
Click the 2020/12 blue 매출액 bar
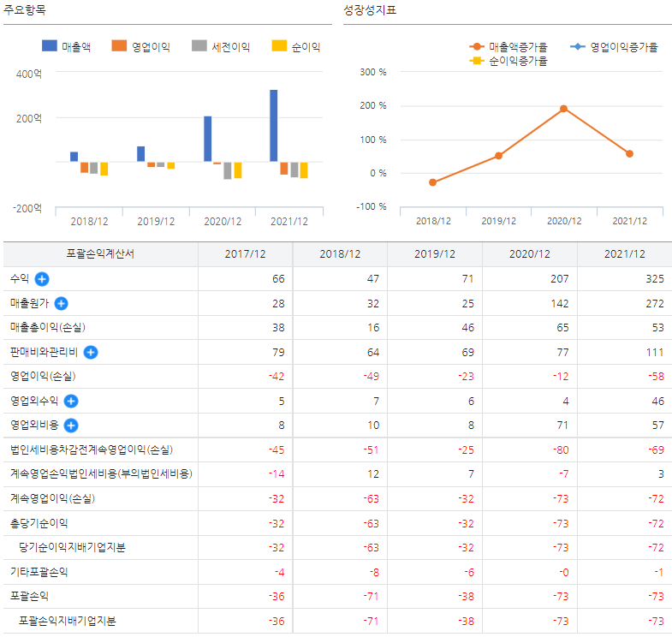[207, 139]
